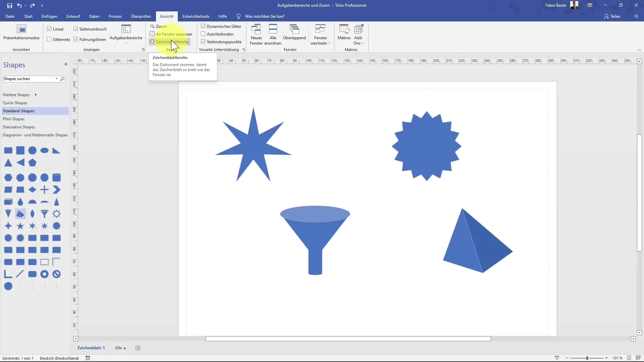Click the macro recording icon in the status bar
The image size is (644, 362).
[x=88, y=358]
